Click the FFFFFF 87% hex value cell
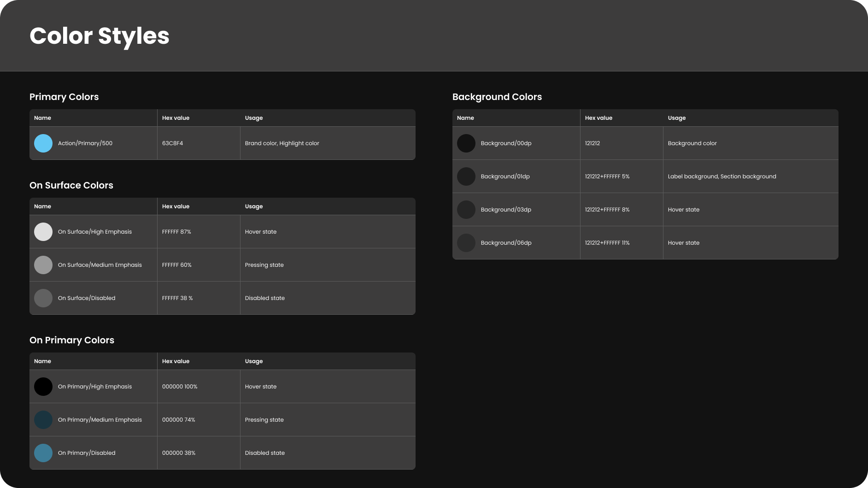This screenshot has height=488, width=868. pyautogui.click(x=176, y=232)
